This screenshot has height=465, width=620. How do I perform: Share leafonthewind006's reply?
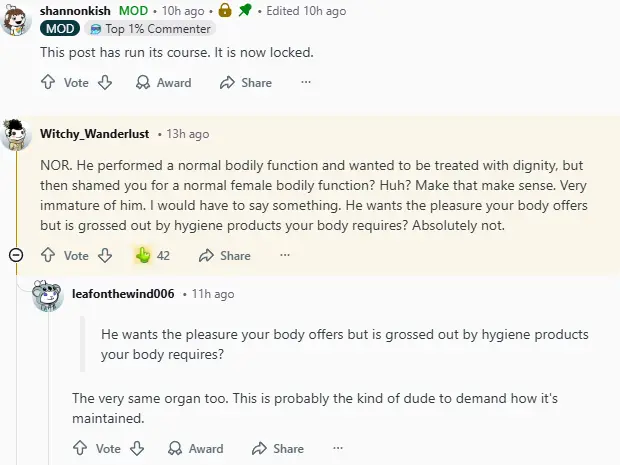[x=278, y=448]
